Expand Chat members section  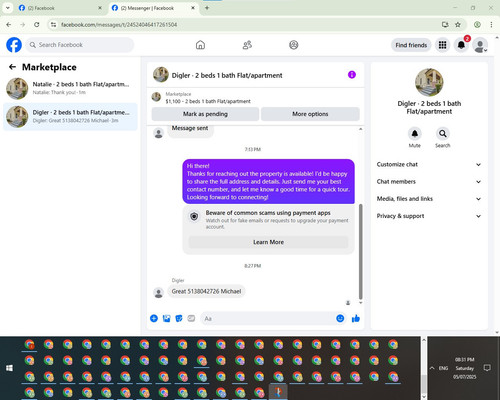tap(429, 182)
